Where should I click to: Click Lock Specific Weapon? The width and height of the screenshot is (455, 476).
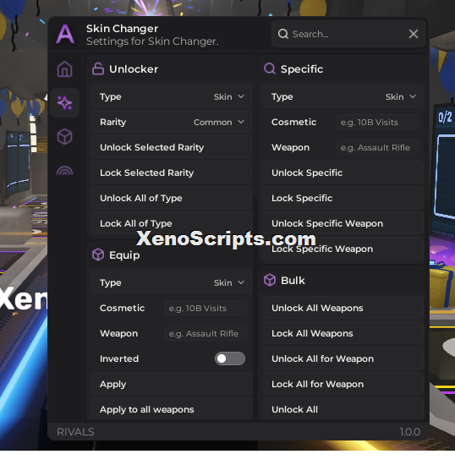pos(343,249)
